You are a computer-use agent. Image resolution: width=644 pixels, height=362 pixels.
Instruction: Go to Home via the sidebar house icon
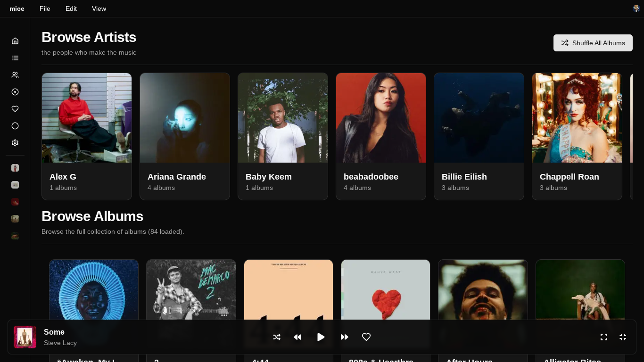pos(15,41)
